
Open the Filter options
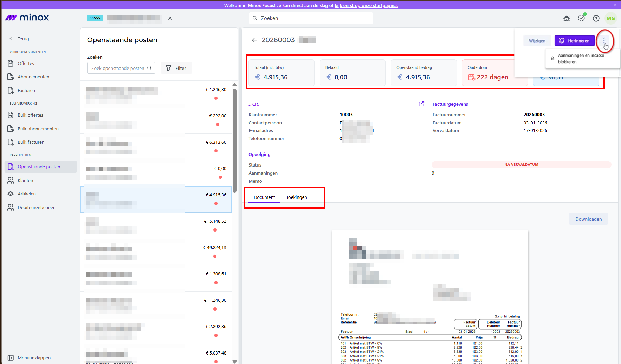tap(176, 68)
